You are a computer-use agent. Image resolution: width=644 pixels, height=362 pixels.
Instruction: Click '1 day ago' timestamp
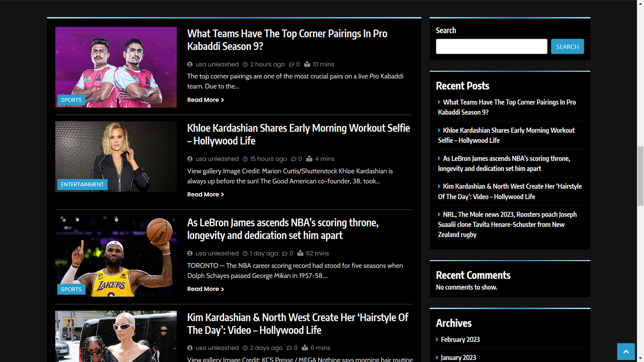coord(264,253)
